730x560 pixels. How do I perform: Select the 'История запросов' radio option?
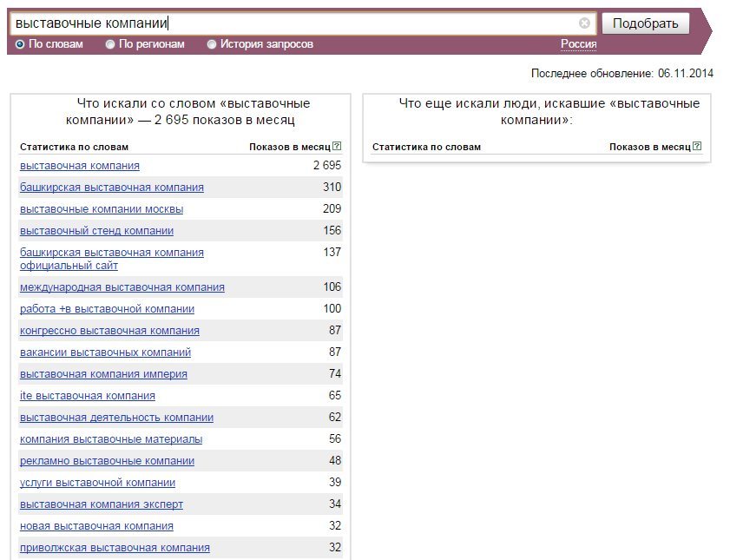coord(212,44)
